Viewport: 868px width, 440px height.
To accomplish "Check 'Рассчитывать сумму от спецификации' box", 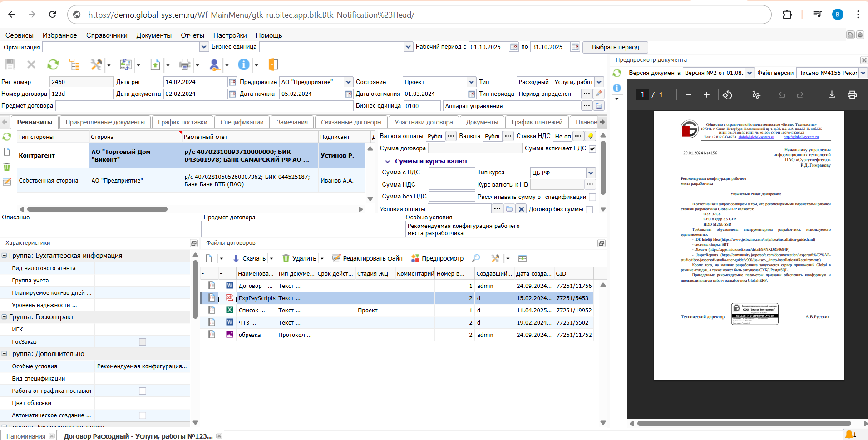I will coord(592,197).
